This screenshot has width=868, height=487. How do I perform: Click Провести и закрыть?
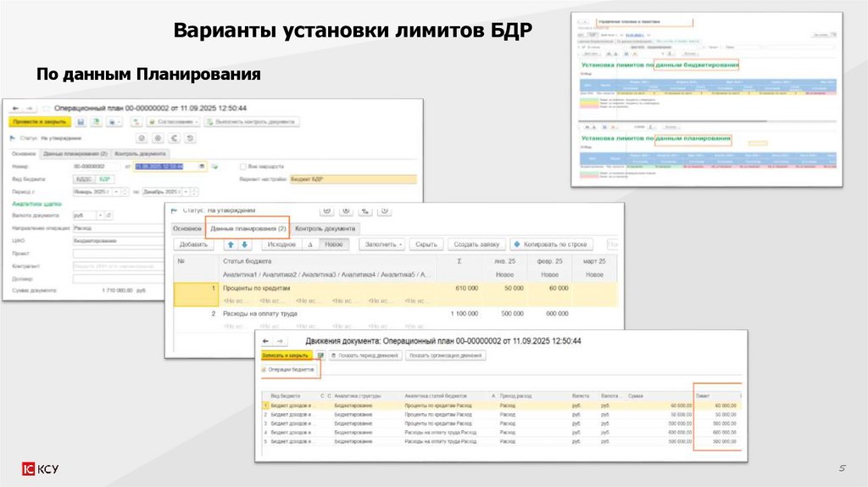[39, 121]
